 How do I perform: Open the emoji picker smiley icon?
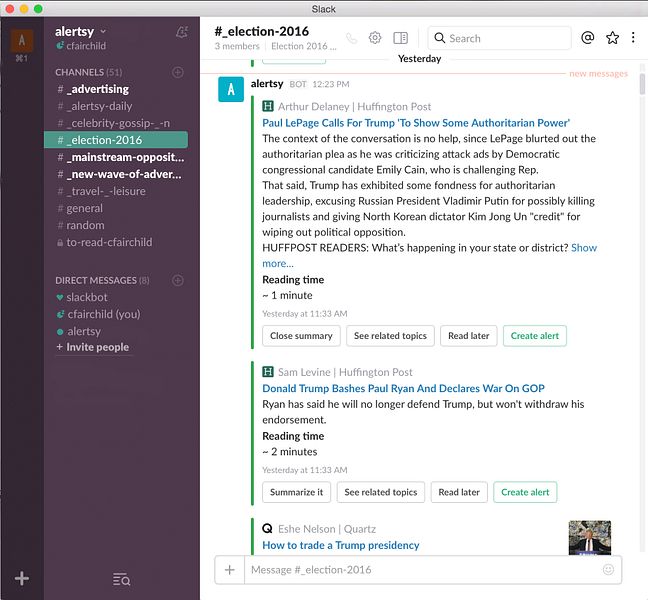tap(608, 569)
